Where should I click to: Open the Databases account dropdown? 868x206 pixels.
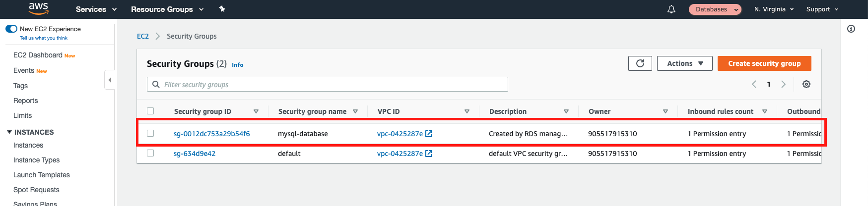tap(715, 9)
